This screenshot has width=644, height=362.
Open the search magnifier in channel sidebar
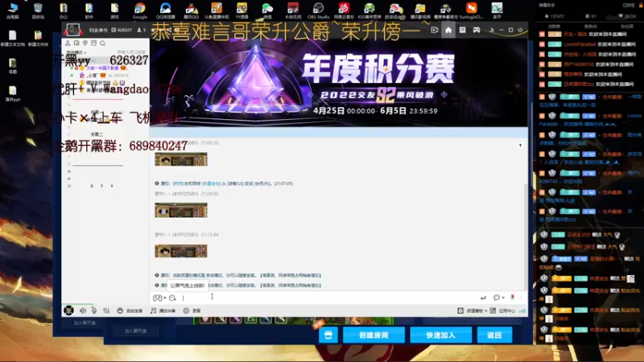pos(103,43)
